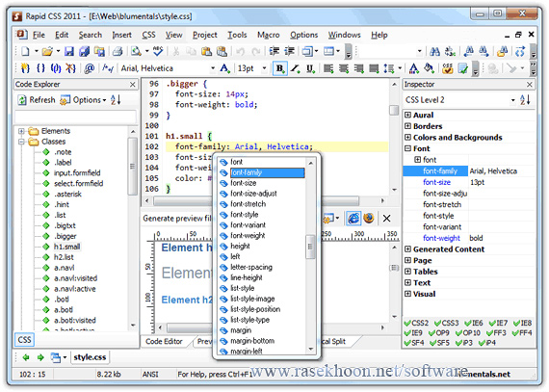549x392 pixels.
Task: Click the Find binoculars icon
Action: click(x=434, y=52)
